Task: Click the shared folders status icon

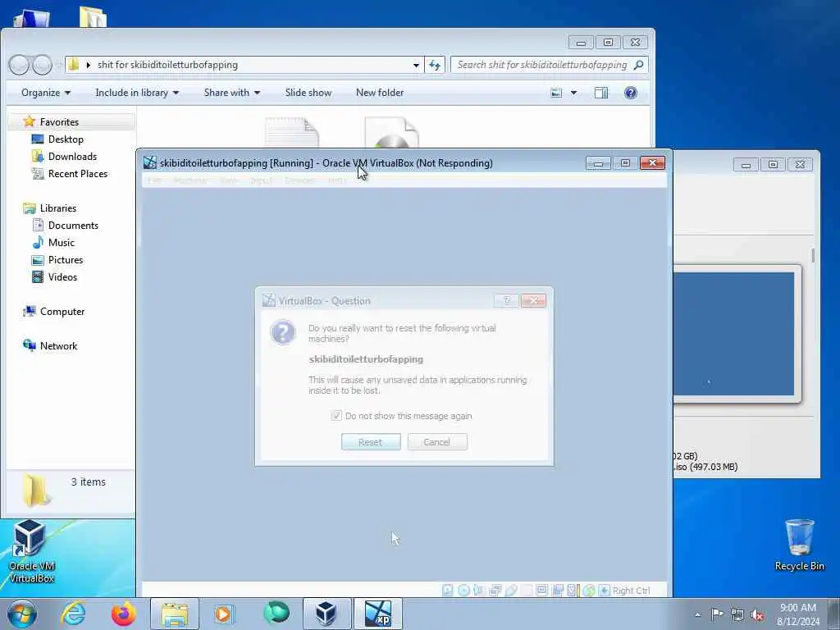Action: [x=527, y=591]
